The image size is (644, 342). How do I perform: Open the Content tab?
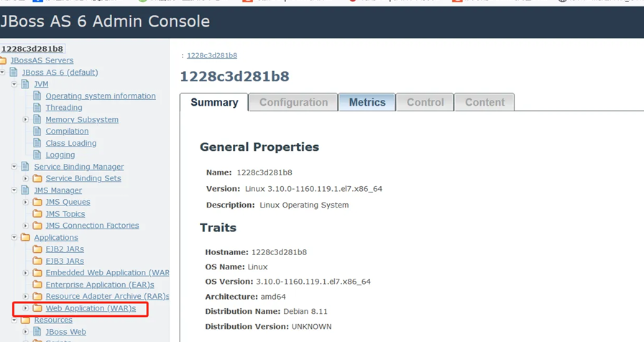(484, 102)
